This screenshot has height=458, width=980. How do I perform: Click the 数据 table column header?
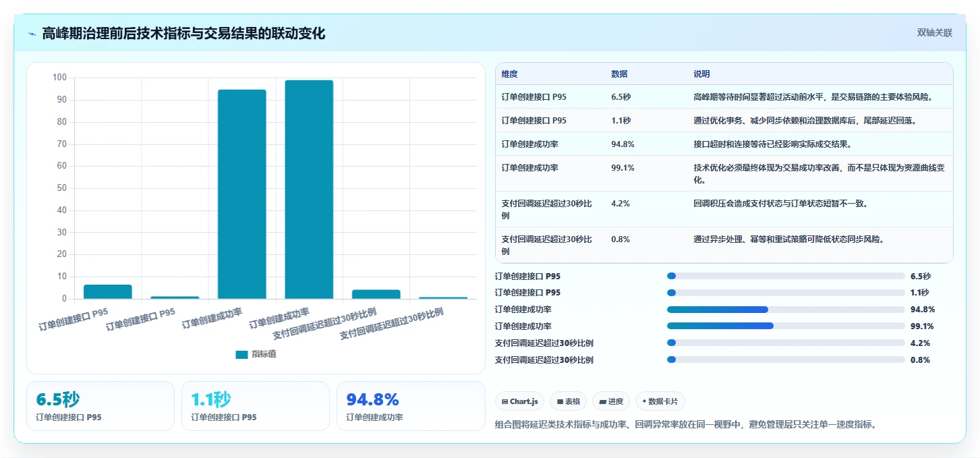(x=619, y=74)
